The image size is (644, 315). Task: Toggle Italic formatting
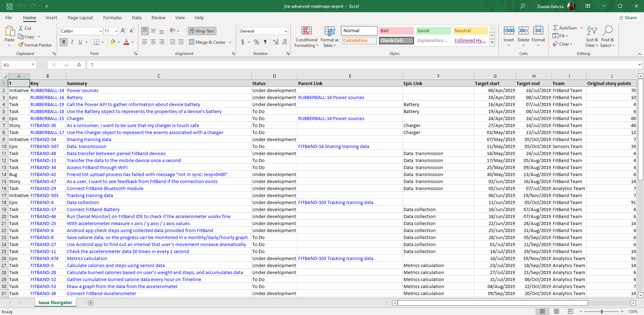(x=72, y=42)
